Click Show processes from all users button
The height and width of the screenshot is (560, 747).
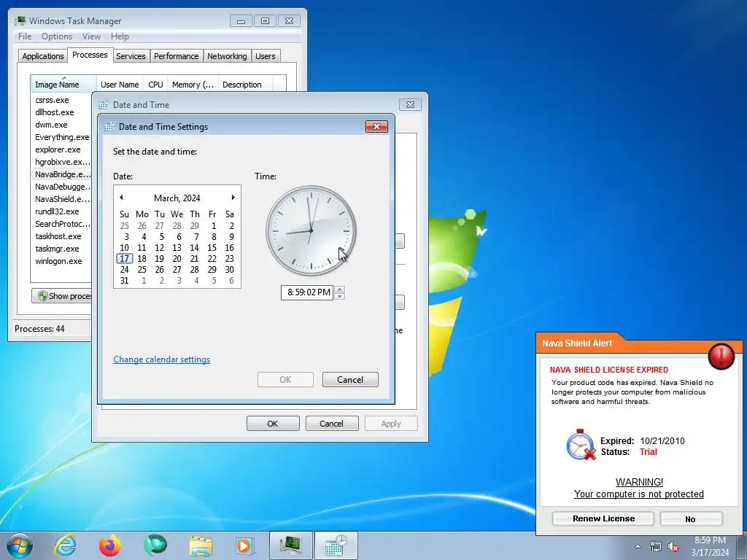pyautogui.click(x=62, y=296)
